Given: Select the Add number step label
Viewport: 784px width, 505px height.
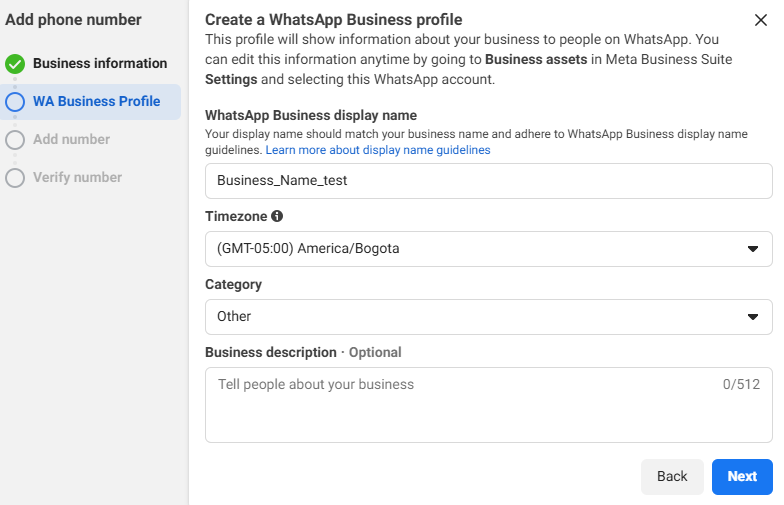Looking at the screenshot, I should 72,140.
